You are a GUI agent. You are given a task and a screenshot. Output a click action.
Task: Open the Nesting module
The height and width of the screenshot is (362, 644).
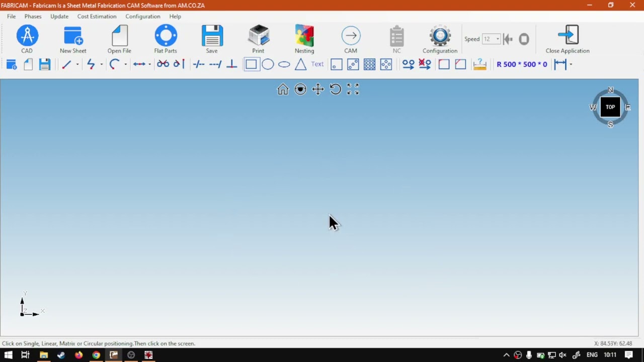(304, 39)
